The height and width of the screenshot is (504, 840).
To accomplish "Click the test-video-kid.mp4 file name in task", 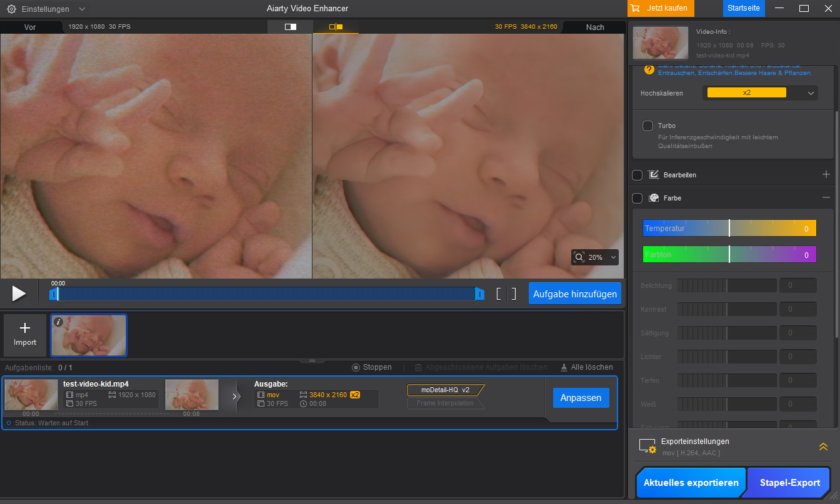I will click(x=96, y=384).
